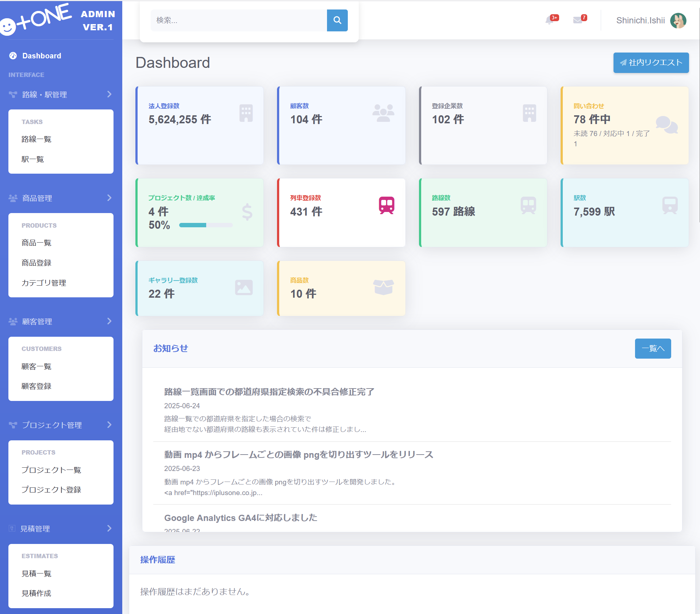Click 7,599 駅 value

[x=595, y=212]
